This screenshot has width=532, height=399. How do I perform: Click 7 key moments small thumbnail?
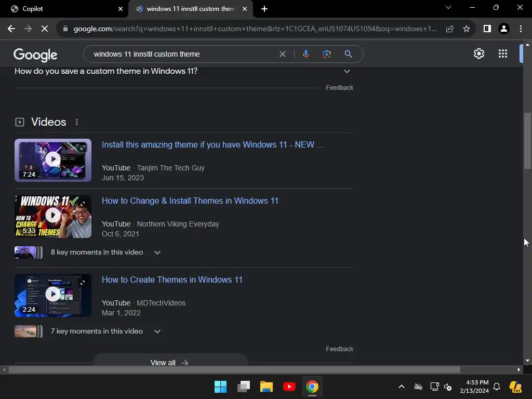point(29,331)
